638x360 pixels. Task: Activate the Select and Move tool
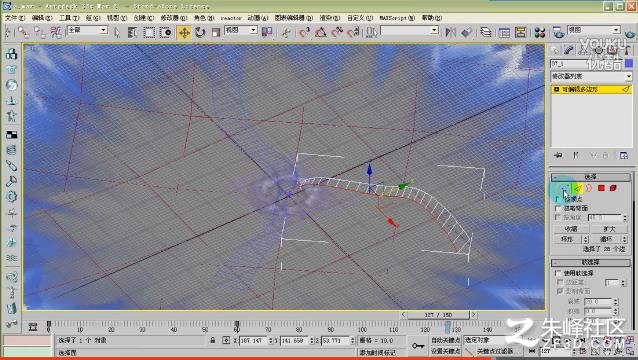(184, 33)
